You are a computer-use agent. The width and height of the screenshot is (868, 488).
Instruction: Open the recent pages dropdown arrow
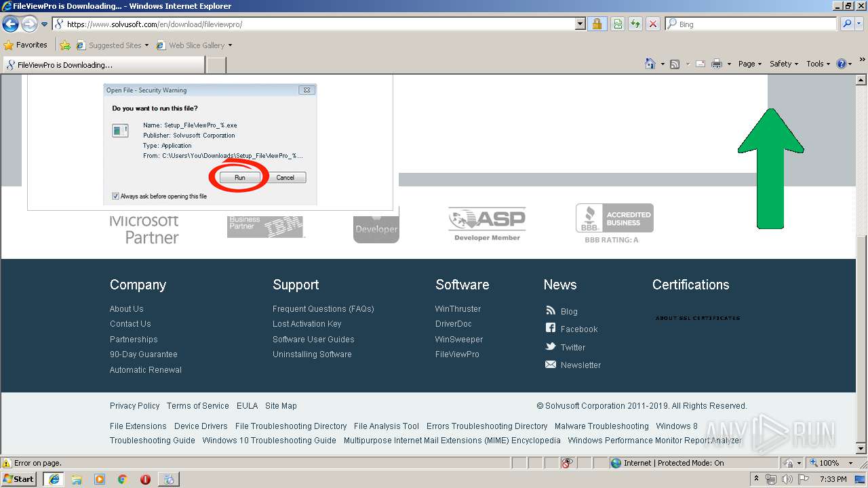(x=45, y=24)
